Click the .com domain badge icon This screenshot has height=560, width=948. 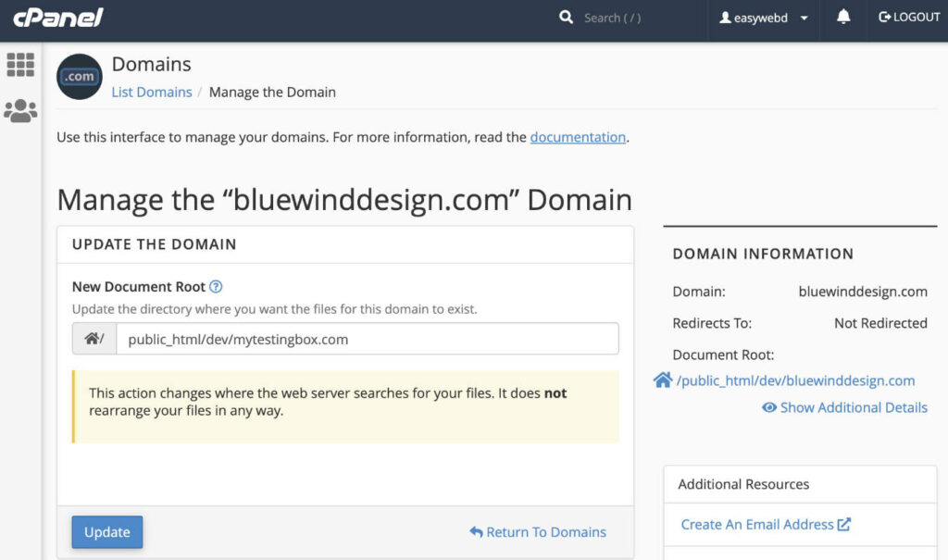(79, 77)
